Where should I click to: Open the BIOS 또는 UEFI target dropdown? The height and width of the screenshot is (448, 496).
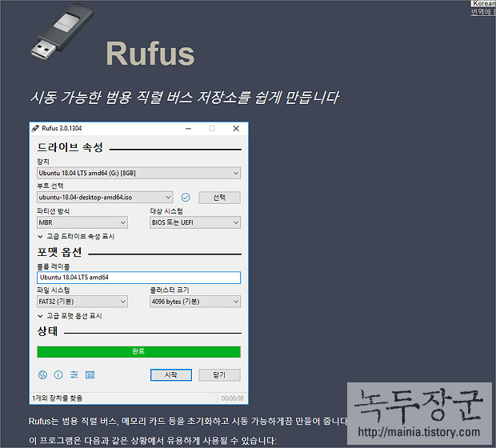[195, 222]
